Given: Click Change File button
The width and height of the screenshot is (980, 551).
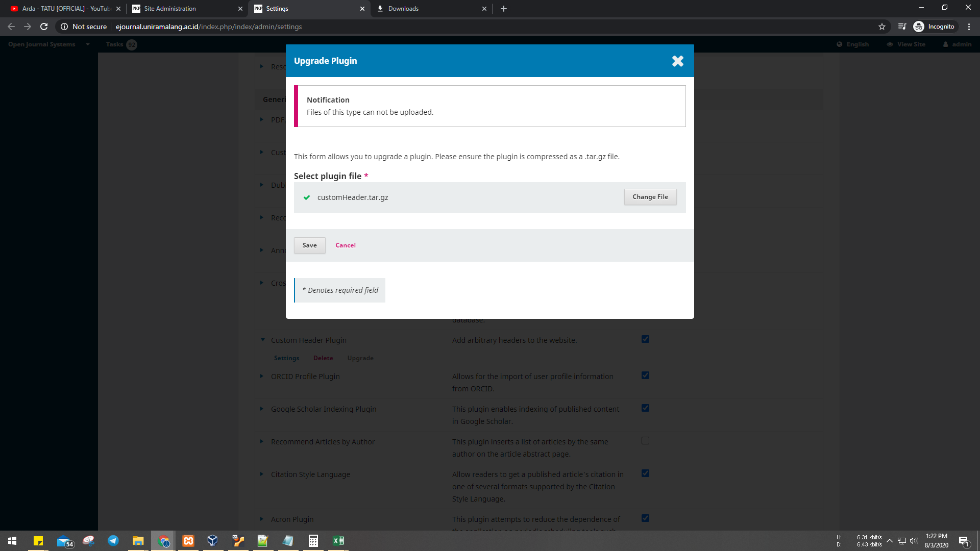Looking at the screenshot, I should (650, 197).
